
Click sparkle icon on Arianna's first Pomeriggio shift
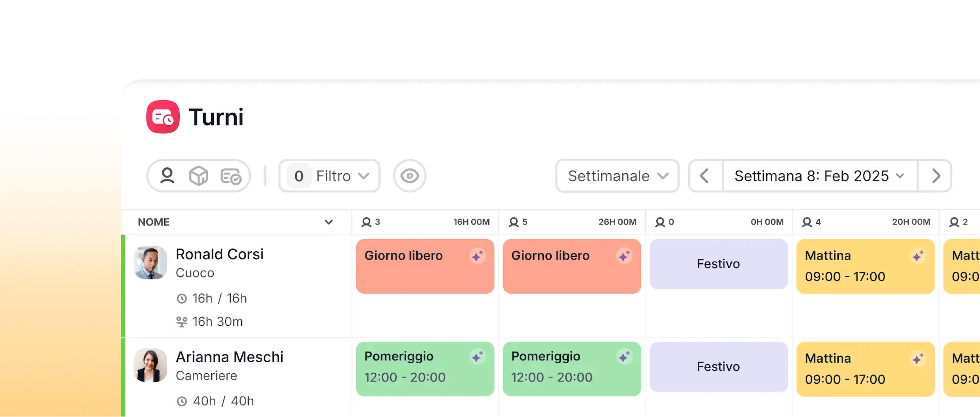(x=477, y=357)
